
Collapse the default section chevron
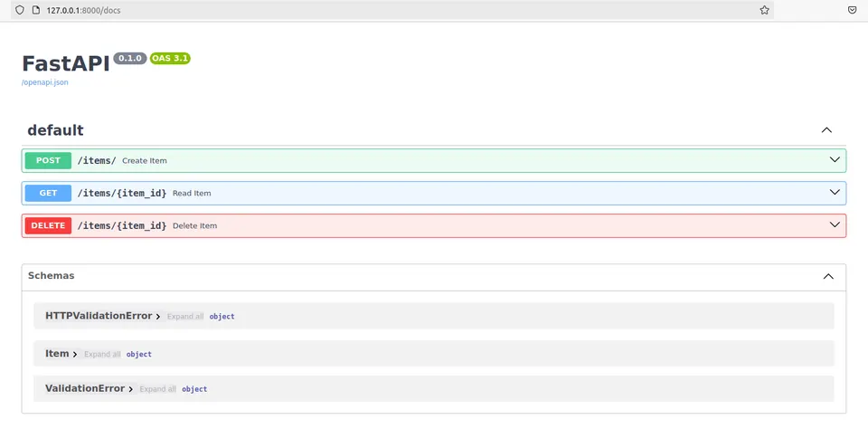(x=826, y=130)
